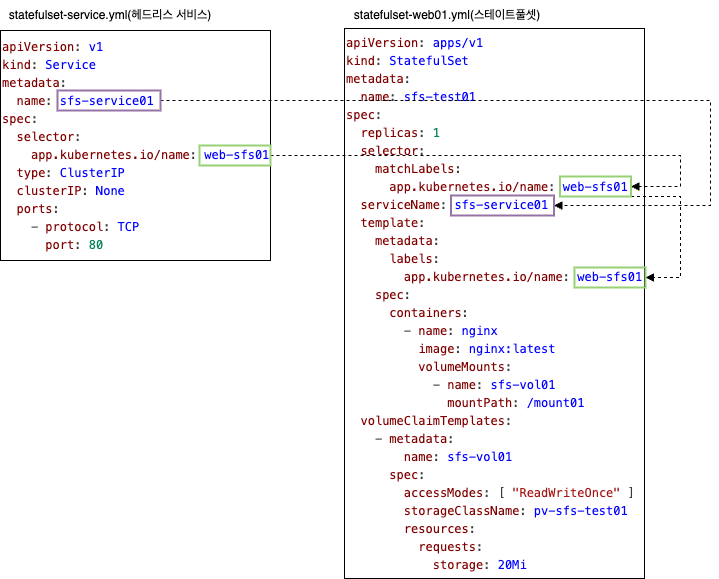
Task: Click the 'apiVersion: apps/v1' line
Action: click(x=414, y=43)
